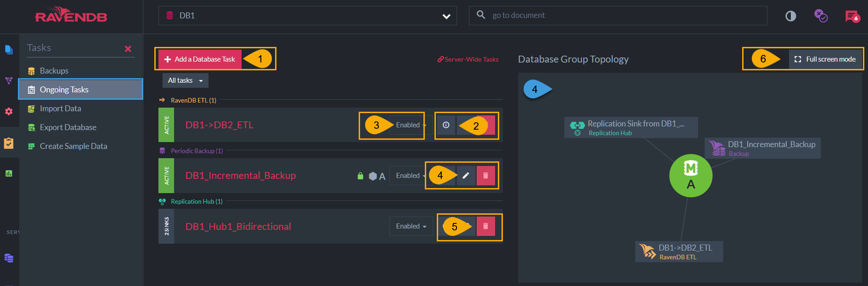
Task: Open Enabled dropdown for DB1->DB2_ETL
Action: point(408,125)
